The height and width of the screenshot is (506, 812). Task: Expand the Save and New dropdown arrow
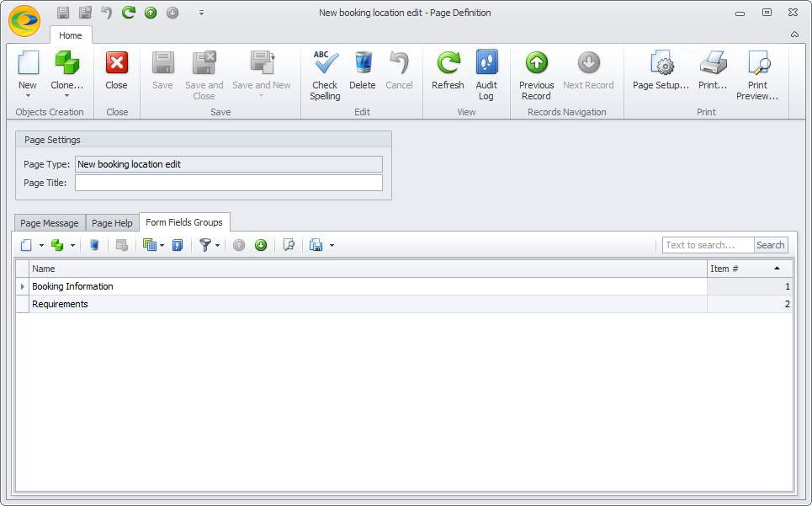click(262, 96)
